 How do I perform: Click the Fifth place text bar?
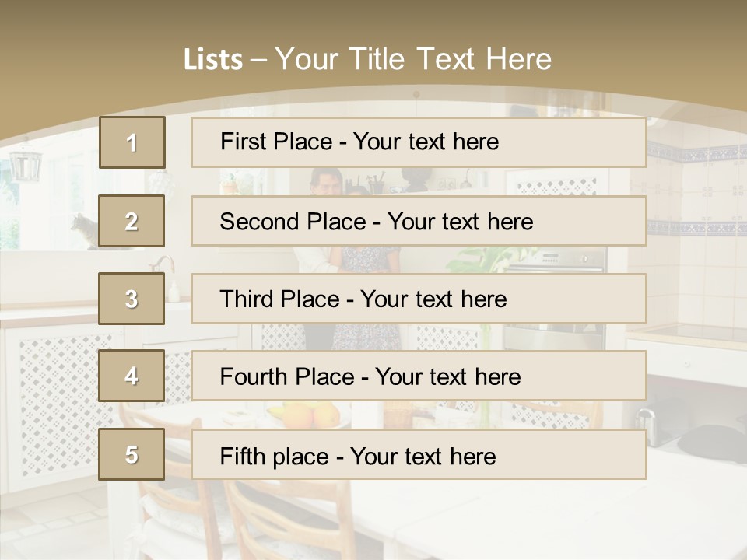click(419, 454)
